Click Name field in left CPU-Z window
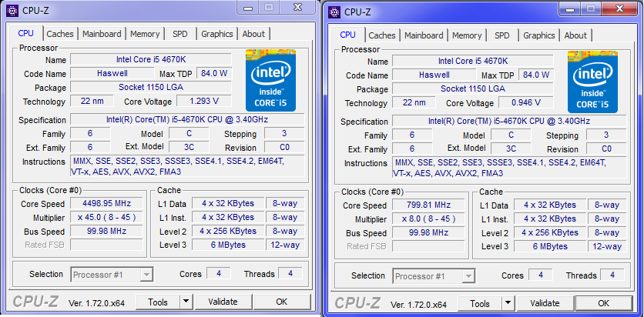Viewport: 644px width, 317px height. (151, 59)
